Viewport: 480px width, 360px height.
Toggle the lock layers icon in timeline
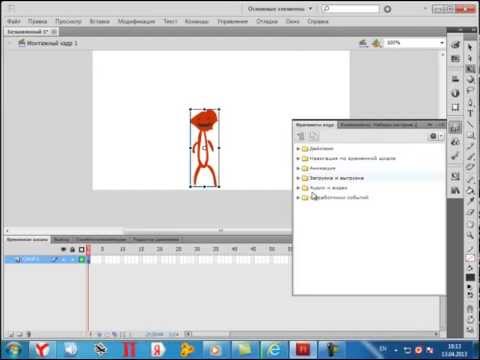click(72, 249)
